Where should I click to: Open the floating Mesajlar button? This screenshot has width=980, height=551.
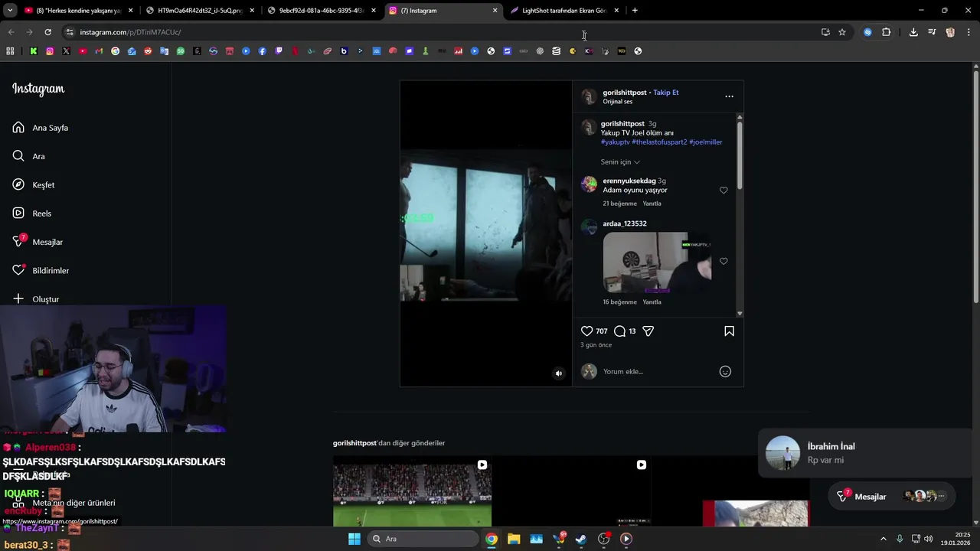[892, 497]
